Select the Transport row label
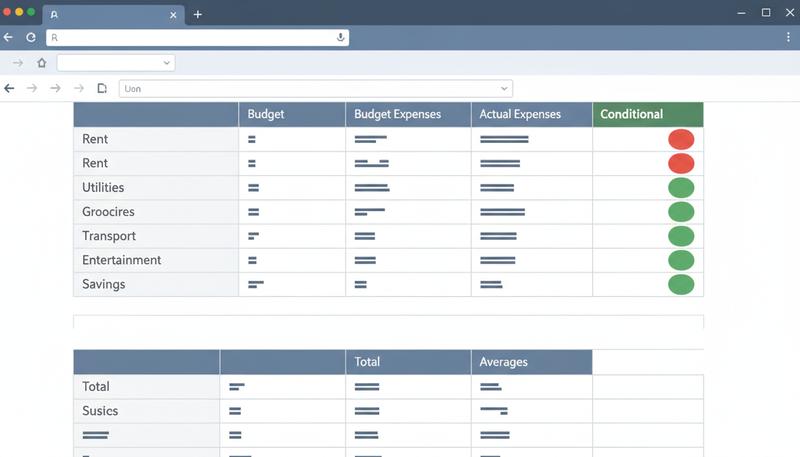This screenshot has height=457, width=800. click(x=109, y=236)
